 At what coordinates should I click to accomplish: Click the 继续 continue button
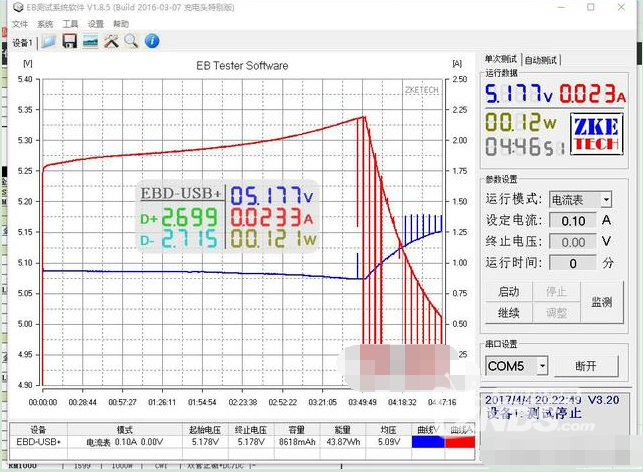(508, 313)
